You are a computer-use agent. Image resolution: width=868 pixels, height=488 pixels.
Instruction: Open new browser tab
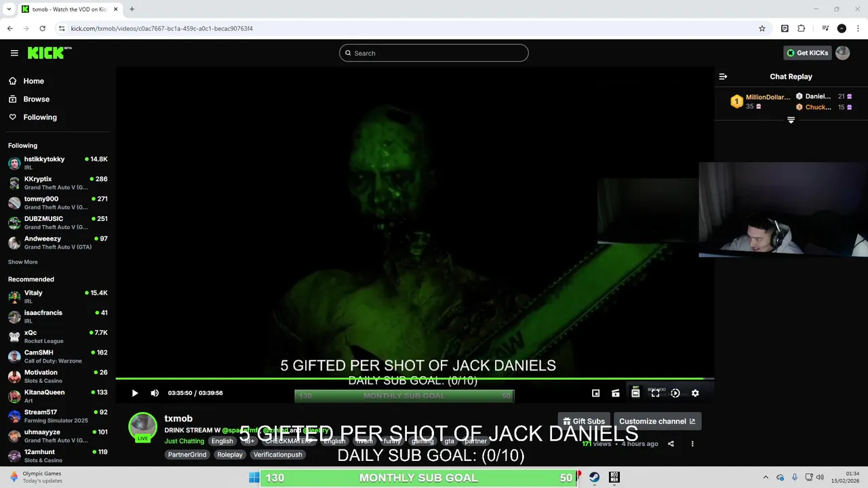pyautogui.click(x=132, y=9)
